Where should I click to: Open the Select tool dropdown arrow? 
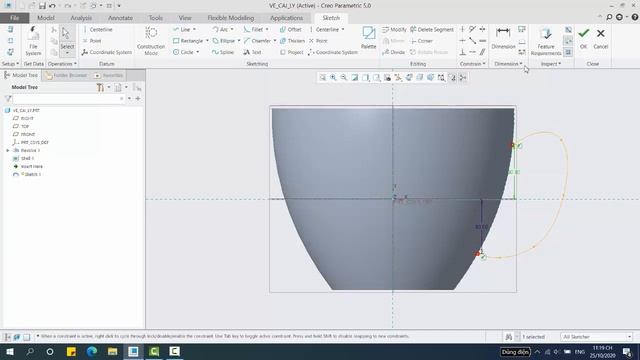67,53
